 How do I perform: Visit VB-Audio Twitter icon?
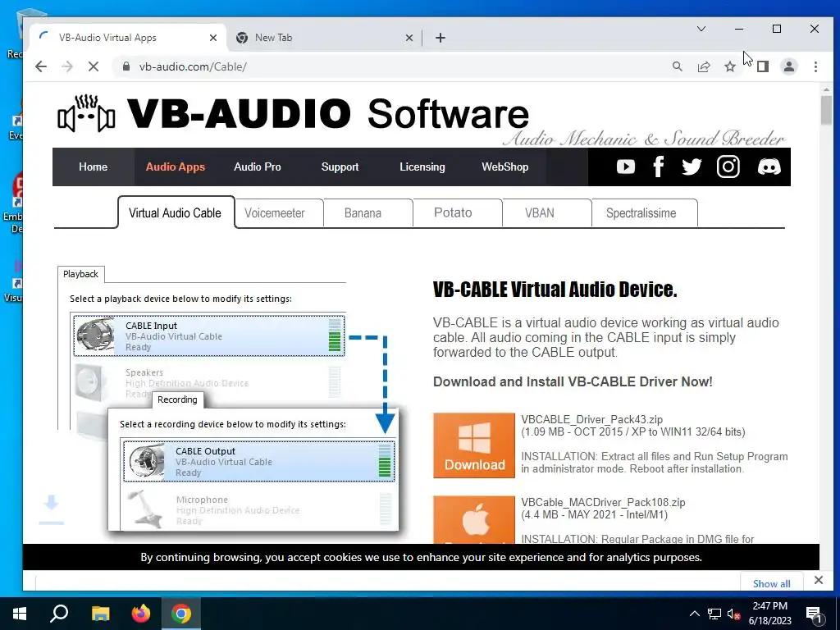coord(692,167)
